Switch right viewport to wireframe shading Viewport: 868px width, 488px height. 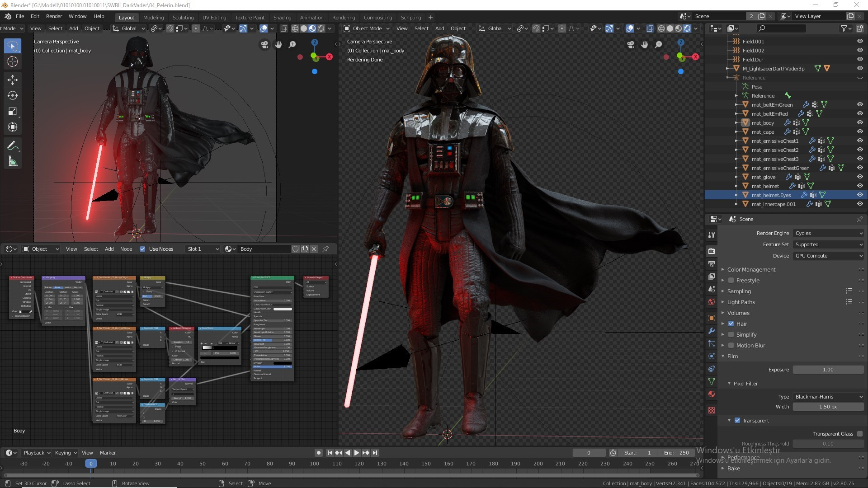pyautogui.click(x=661, y=28)
